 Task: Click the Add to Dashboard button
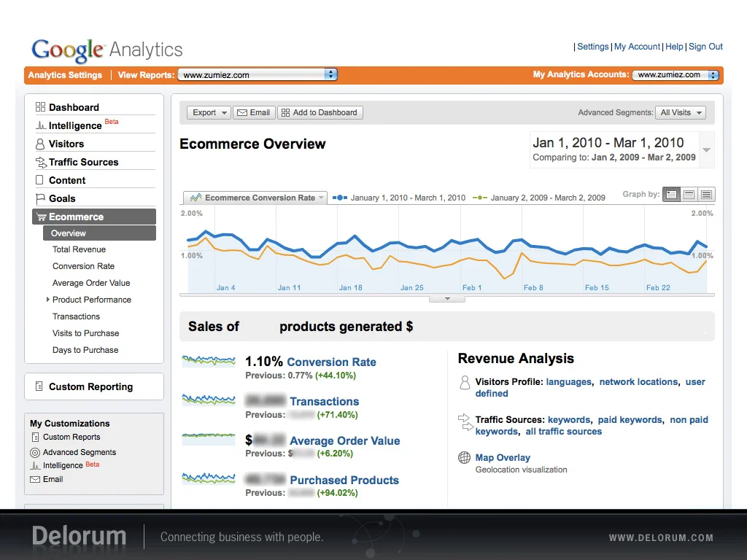(320, 112)
